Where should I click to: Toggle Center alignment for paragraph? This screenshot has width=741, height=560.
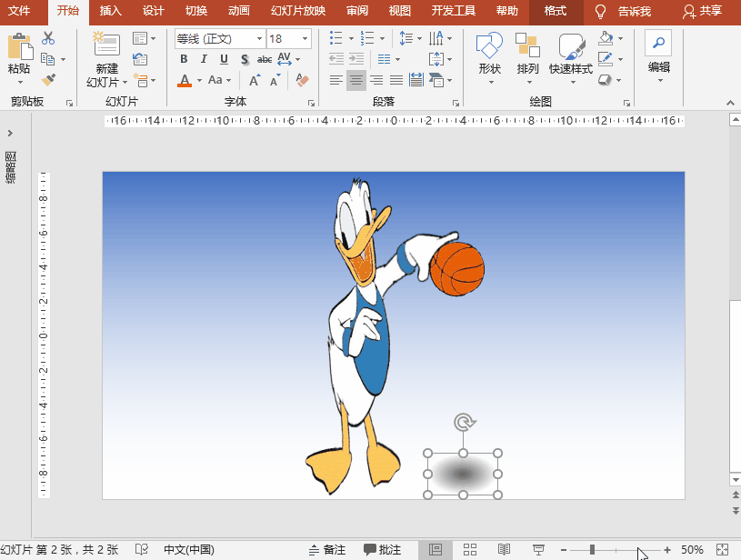pos(356,80)
